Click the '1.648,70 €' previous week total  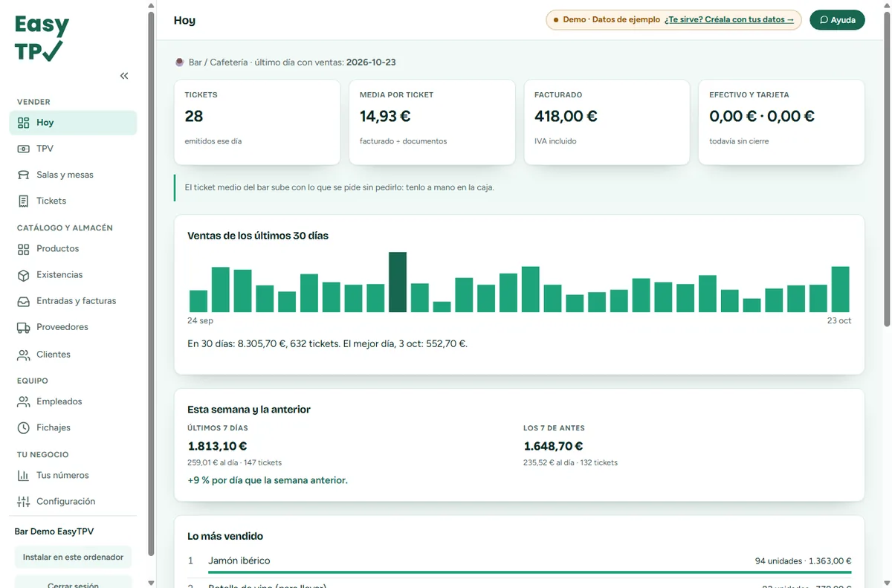553,446
